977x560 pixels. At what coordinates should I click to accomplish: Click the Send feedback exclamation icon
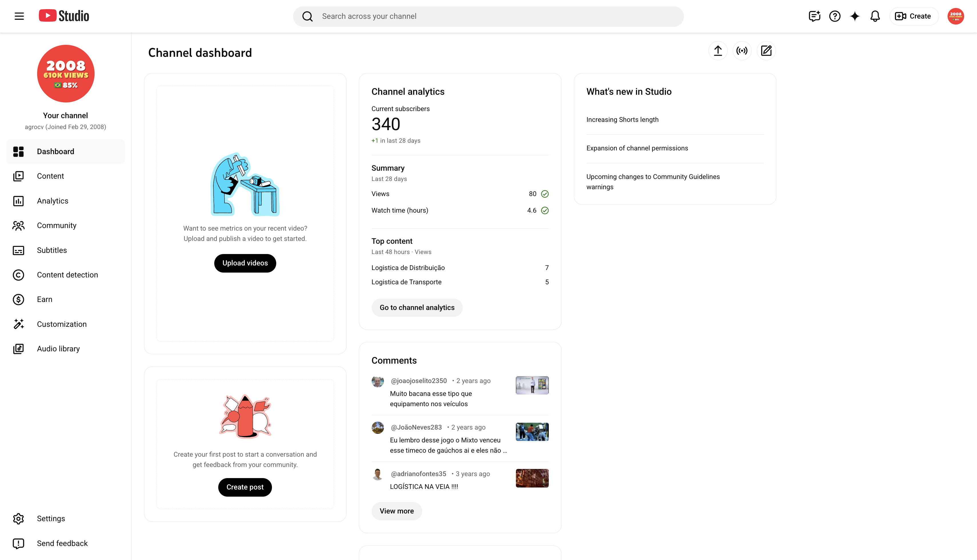coord(19,543)
